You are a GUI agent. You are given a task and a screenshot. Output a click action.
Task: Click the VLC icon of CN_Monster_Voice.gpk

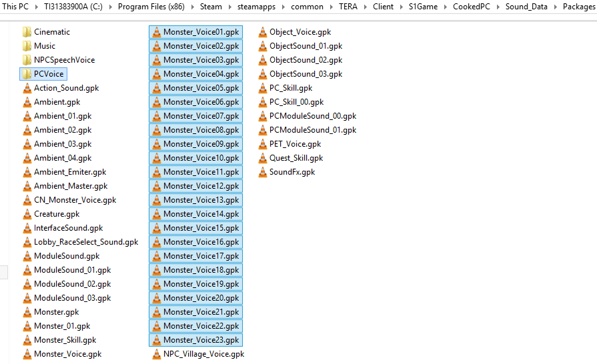coord(27,200)
